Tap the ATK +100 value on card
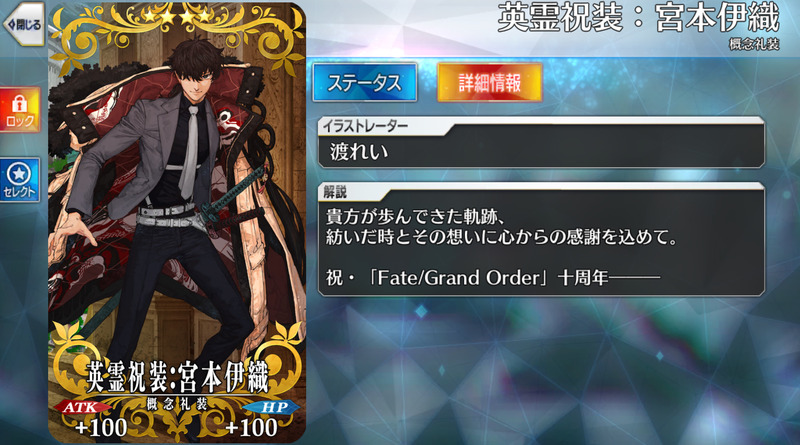This screenshot has height=445, width=800. pyautogui.click(x=101, y=428)
